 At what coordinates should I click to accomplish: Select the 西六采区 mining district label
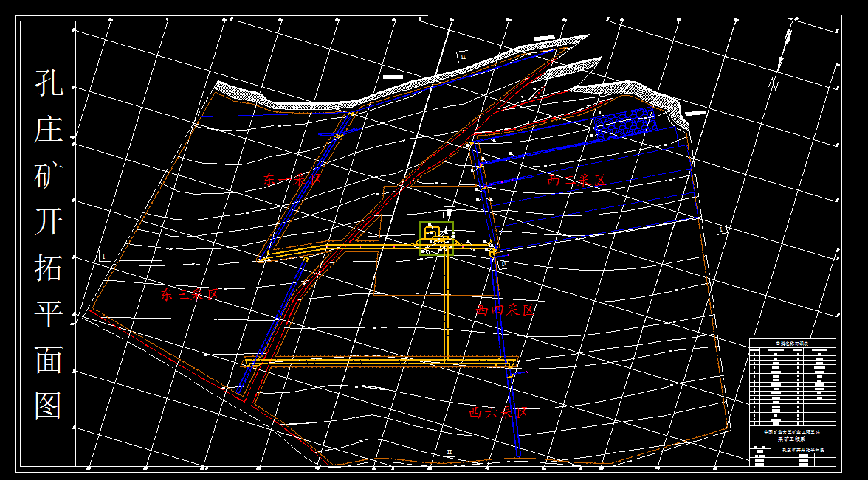[499, 413]
